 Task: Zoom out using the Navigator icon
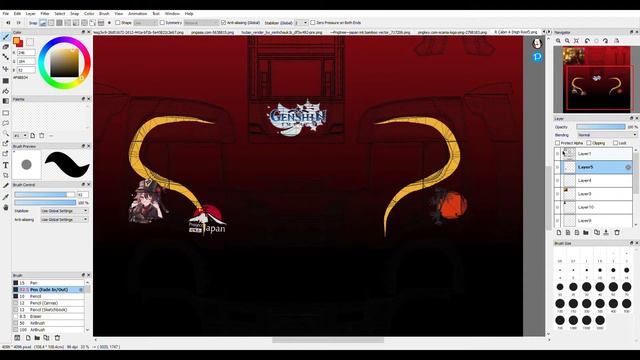567,41
